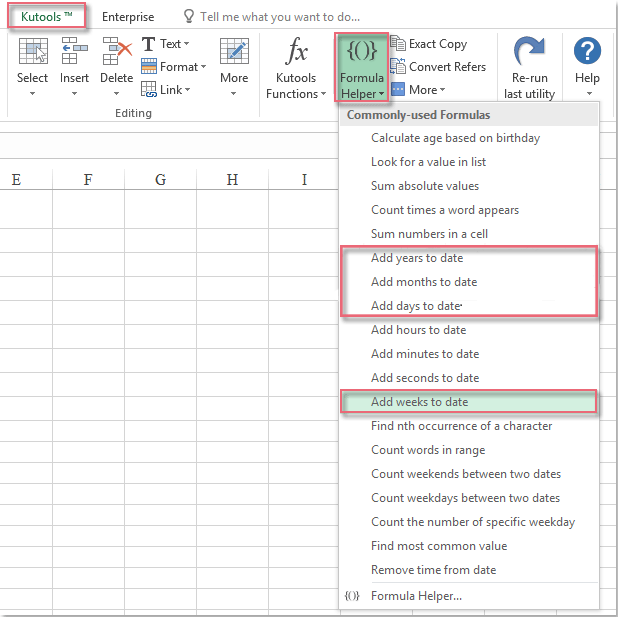The width and height of the screenshot is (618, 617).
Task: Click the Text T icon
Action: (x=149, y=44)
